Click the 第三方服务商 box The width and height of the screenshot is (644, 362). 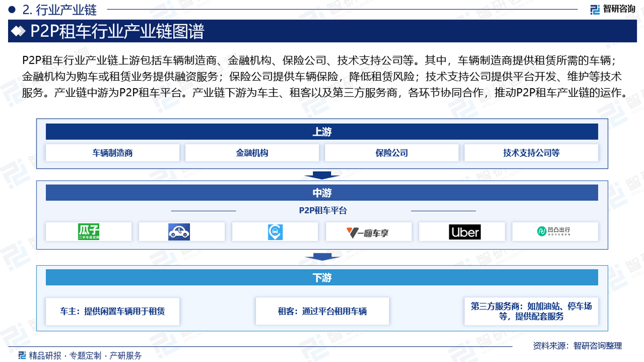click(x=531, y=311)
